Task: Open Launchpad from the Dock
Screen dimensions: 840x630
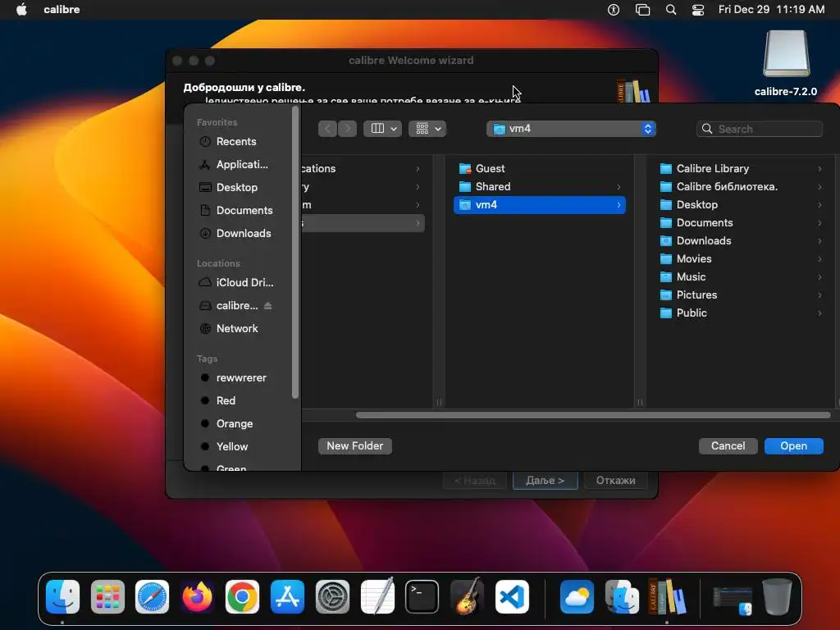Action: (x=107, y=597)
